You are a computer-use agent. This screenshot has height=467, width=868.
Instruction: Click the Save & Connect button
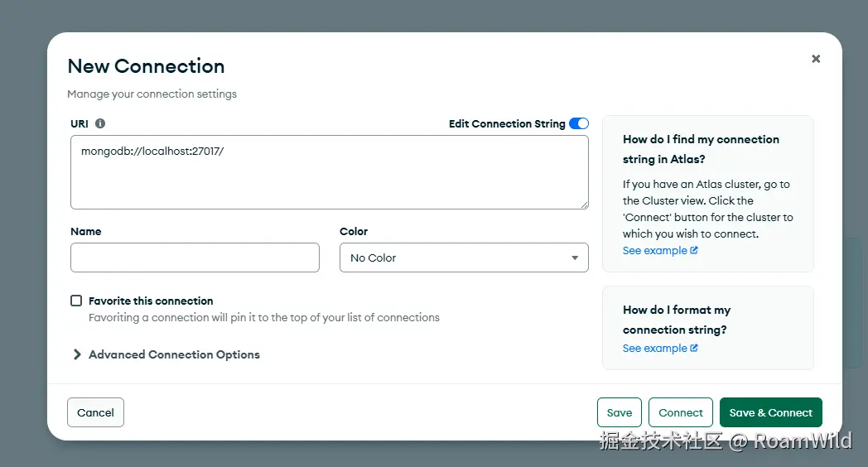tap(770, 412)
